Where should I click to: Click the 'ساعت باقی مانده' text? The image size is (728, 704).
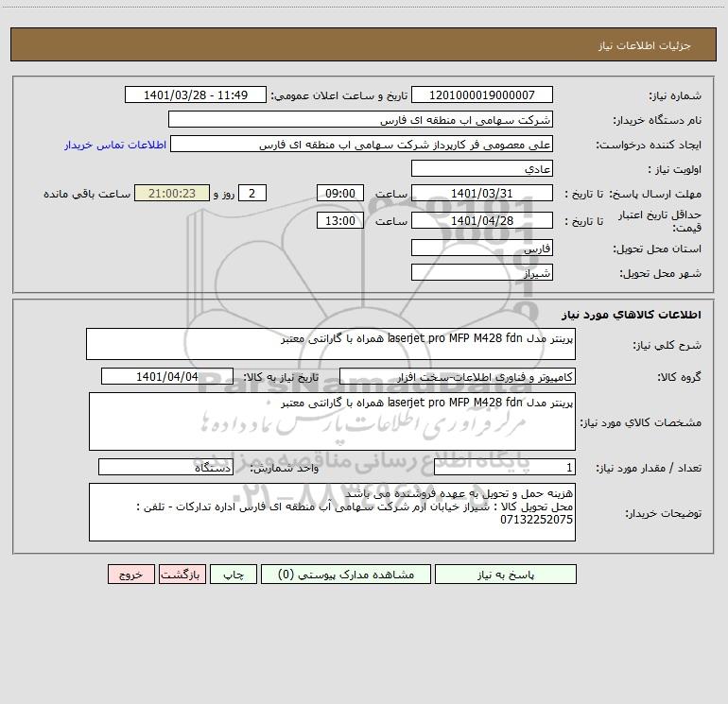87,194
